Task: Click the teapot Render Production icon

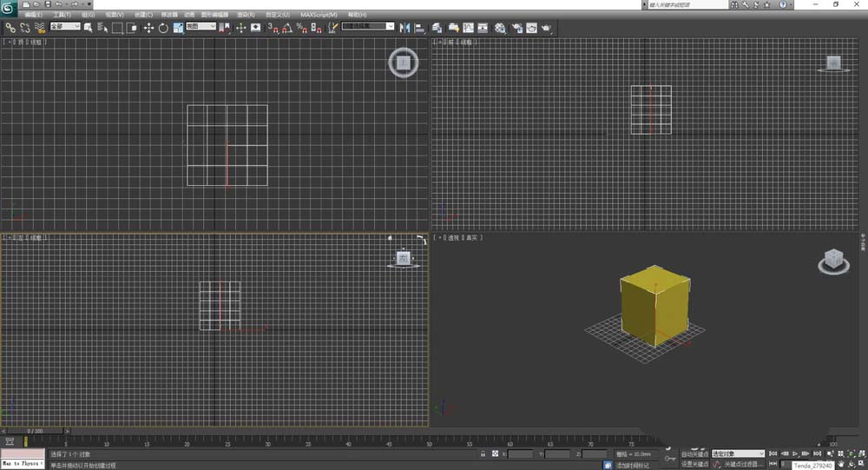Action: (x=545, y=27)
